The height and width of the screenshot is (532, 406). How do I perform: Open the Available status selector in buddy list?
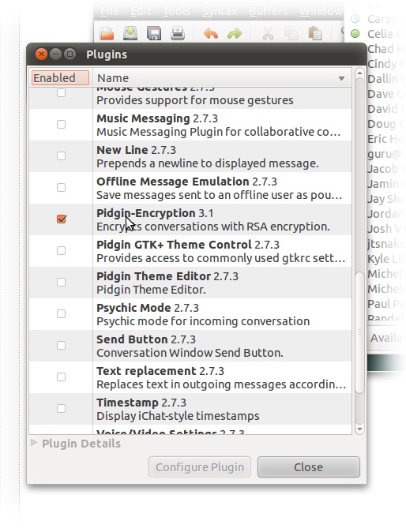(387, 338)
